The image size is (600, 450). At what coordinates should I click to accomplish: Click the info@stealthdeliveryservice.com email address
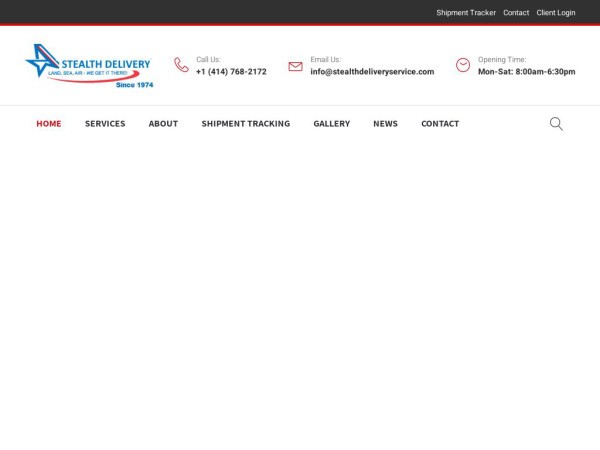point(372,72)
